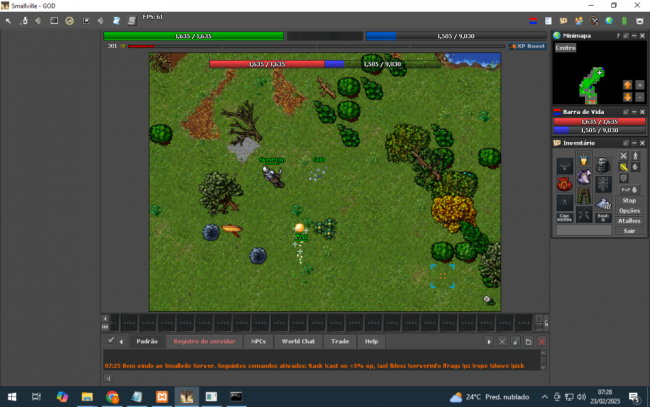Click Sair to log out
Image resolution: width=650 pixels, height=407 pixels.
pyautogui.click(x=629, y=231)
